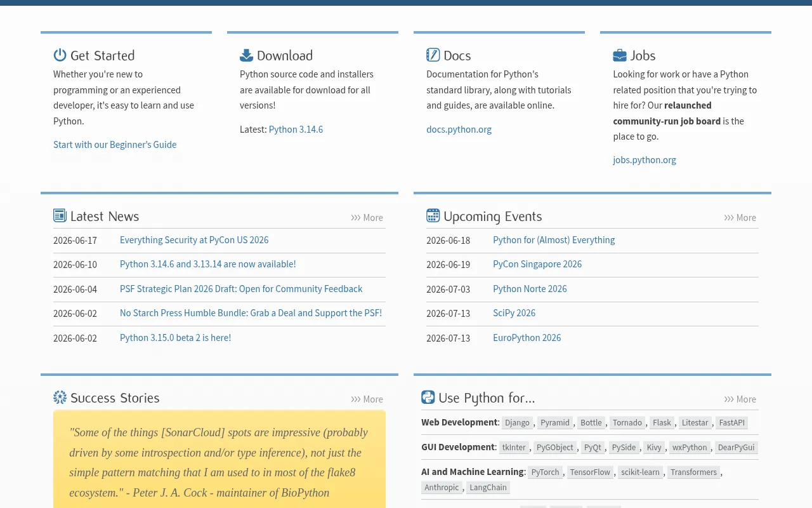Click the Get Started power icon

(x=60, y=55)
